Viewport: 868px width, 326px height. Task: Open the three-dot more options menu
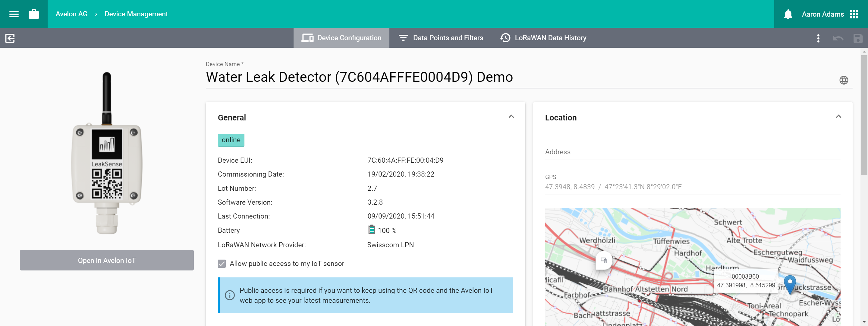(818, 38)
